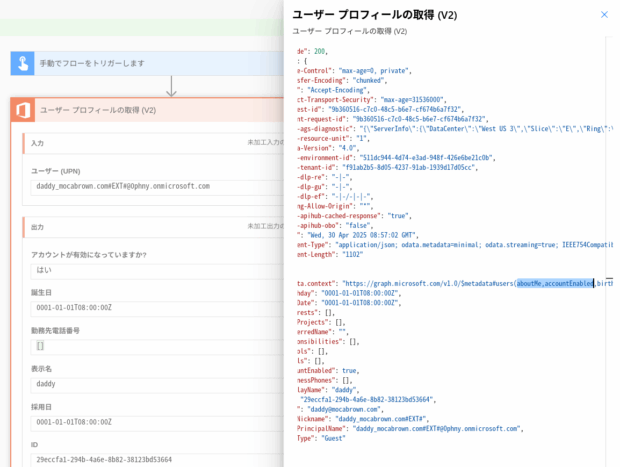The width and height of the screenshot is (620, 467).
Task: Show raw outputs link in 出力 section
Action: coord(265,226)
